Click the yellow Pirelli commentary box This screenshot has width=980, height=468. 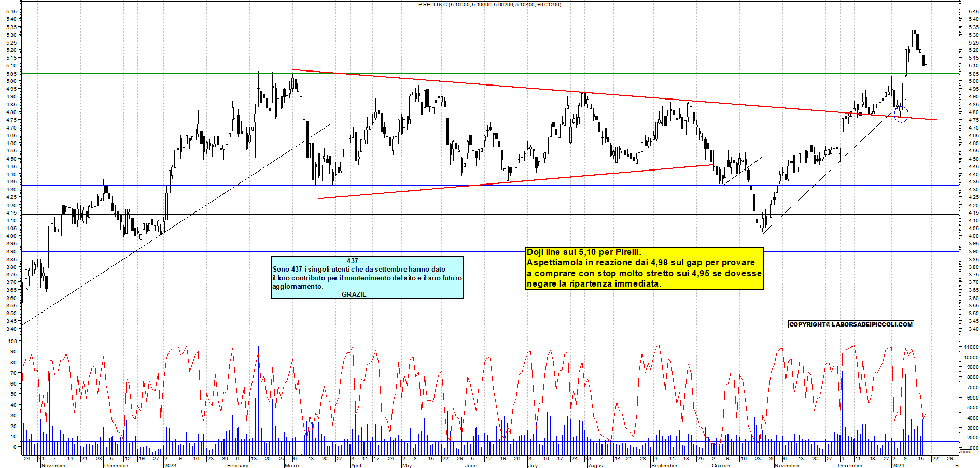[x=645, y=268]
